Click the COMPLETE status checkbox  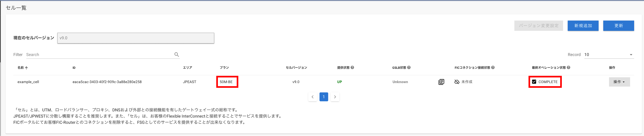pos(534,82)
